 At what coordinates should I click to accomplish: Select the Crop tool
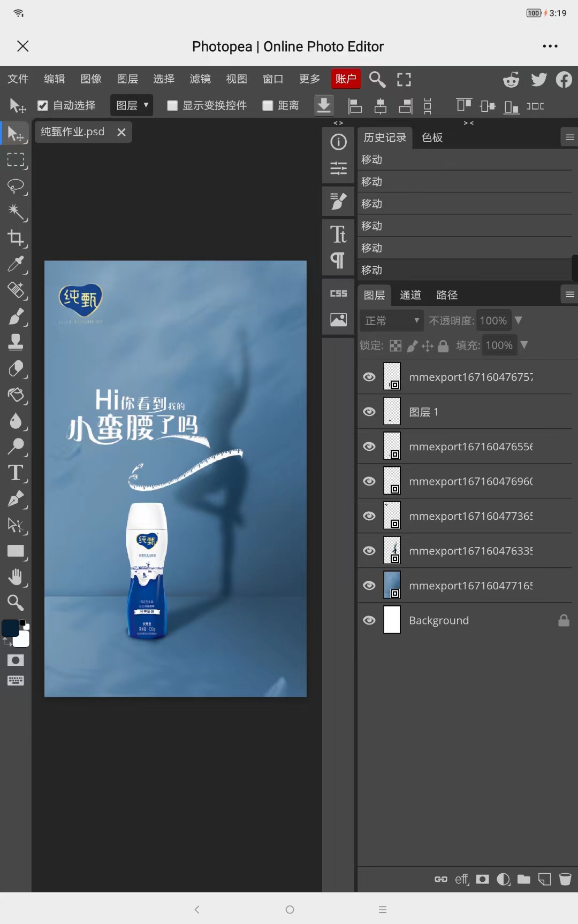[x=16, y=238]
